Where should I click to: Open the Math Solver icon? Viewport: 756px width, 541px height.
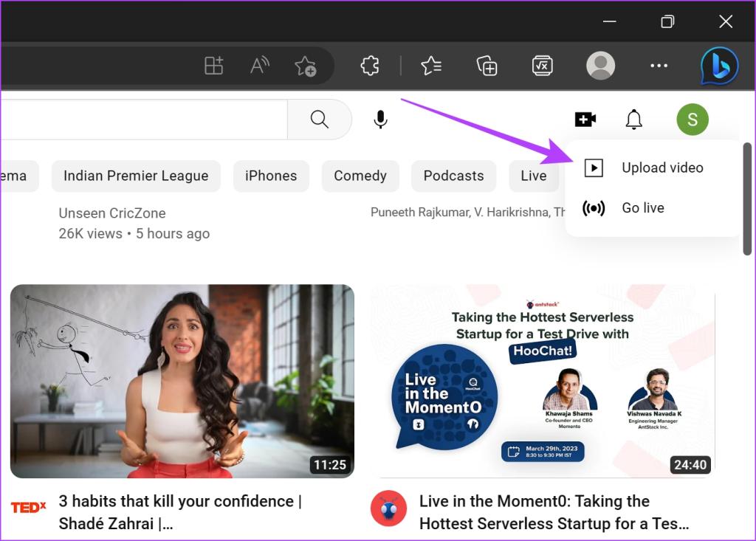[x=543, y=66]
